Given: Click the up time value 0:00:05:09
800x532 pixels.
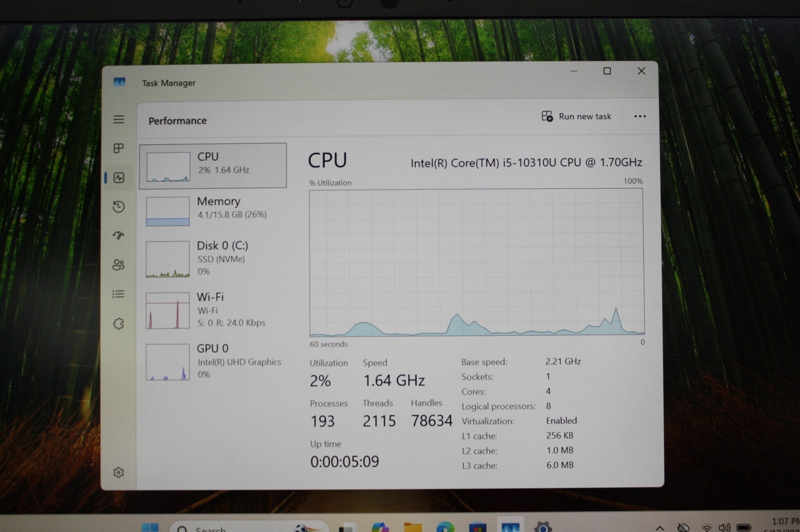Looking at the screenshot, I should point(345,461).
